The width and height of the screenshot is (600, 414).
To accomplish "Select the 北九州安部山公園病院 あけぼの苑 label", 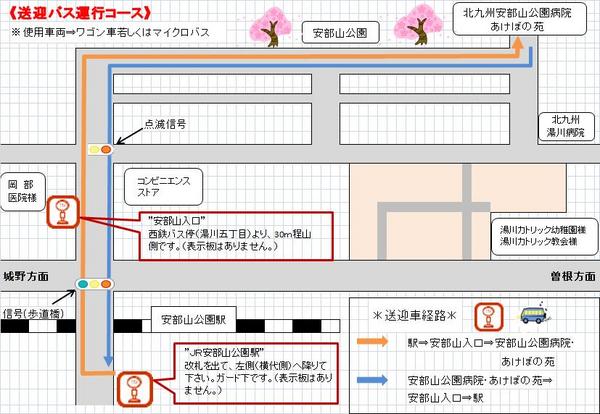I will coord(520,19).
